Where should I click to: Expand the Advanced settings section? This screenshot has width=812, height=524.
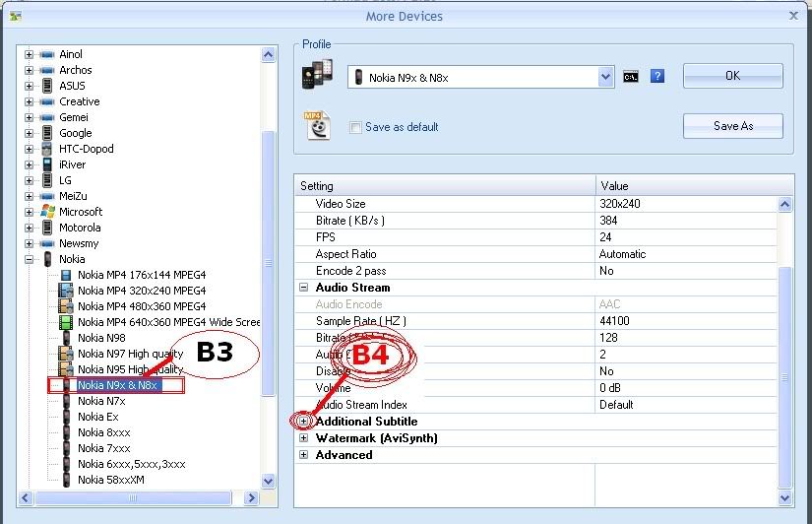tap(304, 454)
